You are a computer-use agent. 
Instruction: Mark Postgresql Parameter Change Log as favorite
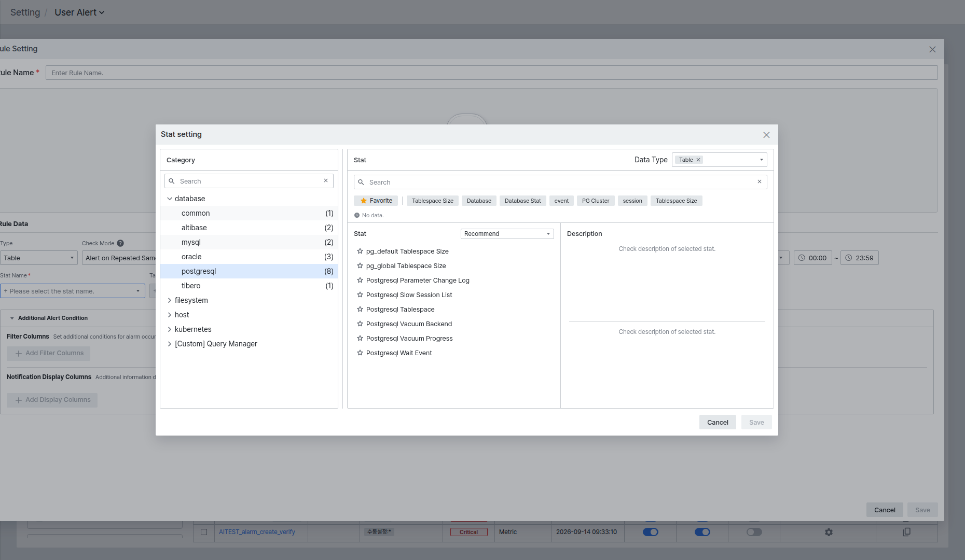(x=360, y=280)
